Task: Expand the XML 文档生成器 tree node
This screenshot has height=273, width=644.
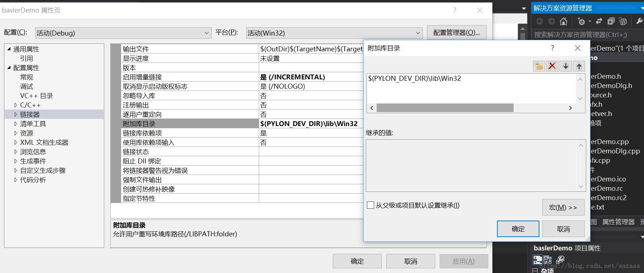Action: click(16, 142)
